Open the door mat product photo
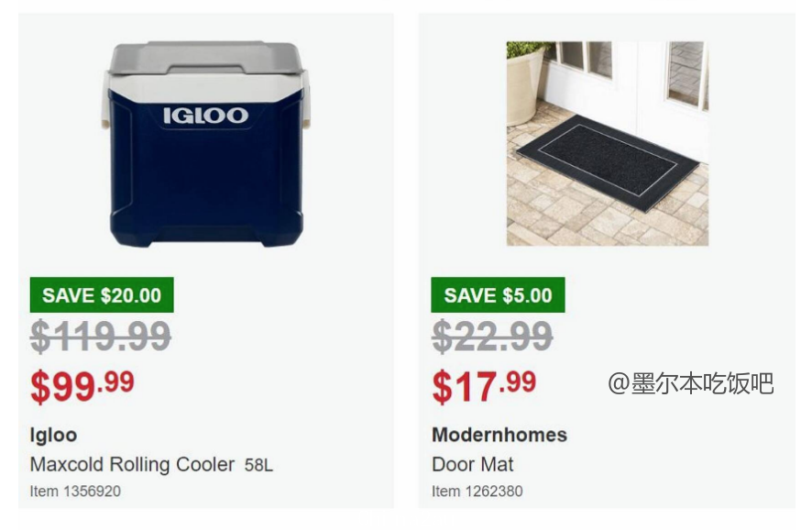Image resolution: width=812 pixels, height=530 pixels. pyautogui.click(x=607, y=144)
